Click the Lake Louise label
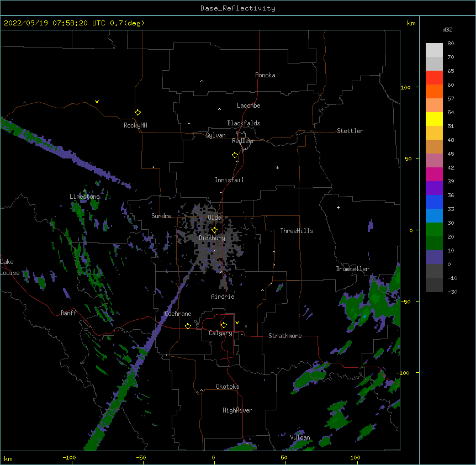Screen dimensions: 476x465 pyautogui.click(x=10, y=267)
